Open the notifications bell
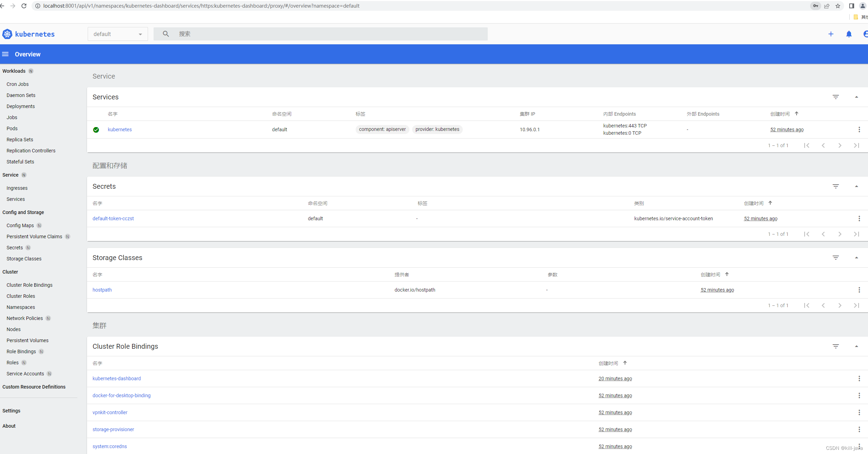 pos(849,34)
